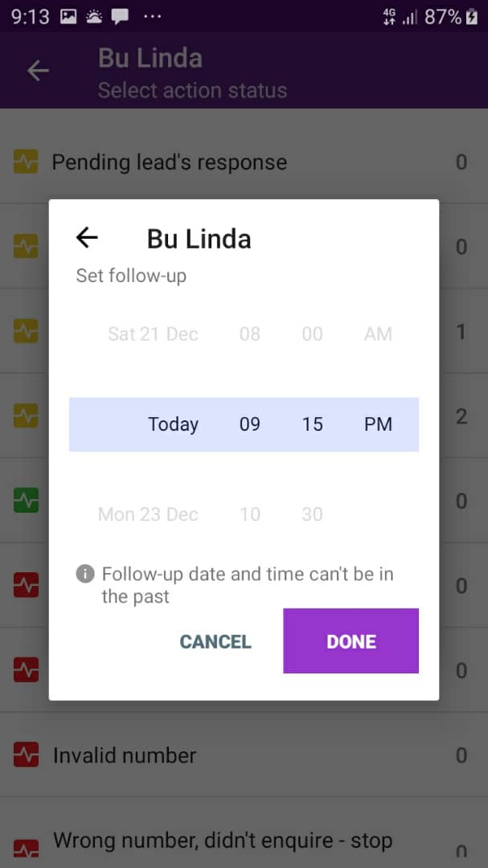Select the Invalid number status
Screen dimensions: 488x868
(x=125, y=755)
